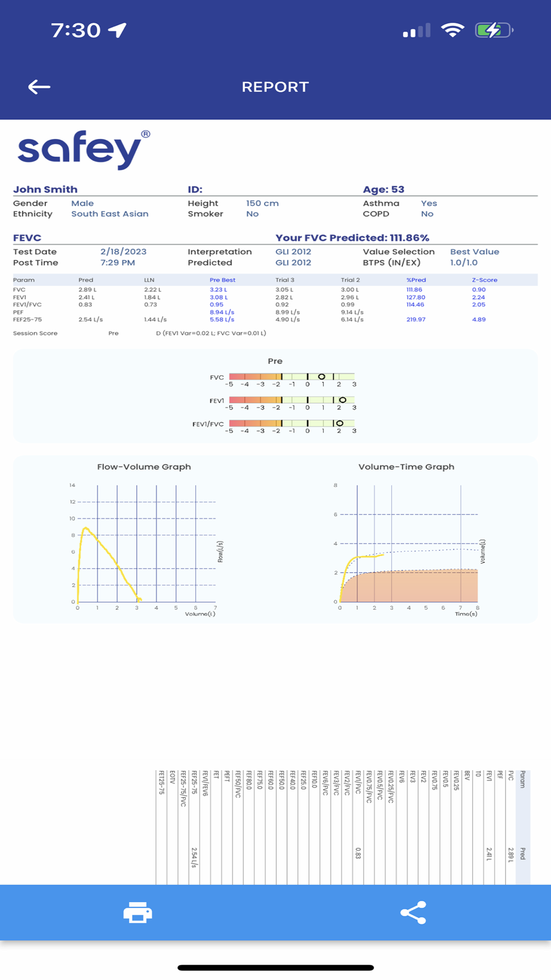This screenshot has width=551, height=980.
Task: Tap Your FVC Predicted: 111.86% text
Action: (352, 238)
